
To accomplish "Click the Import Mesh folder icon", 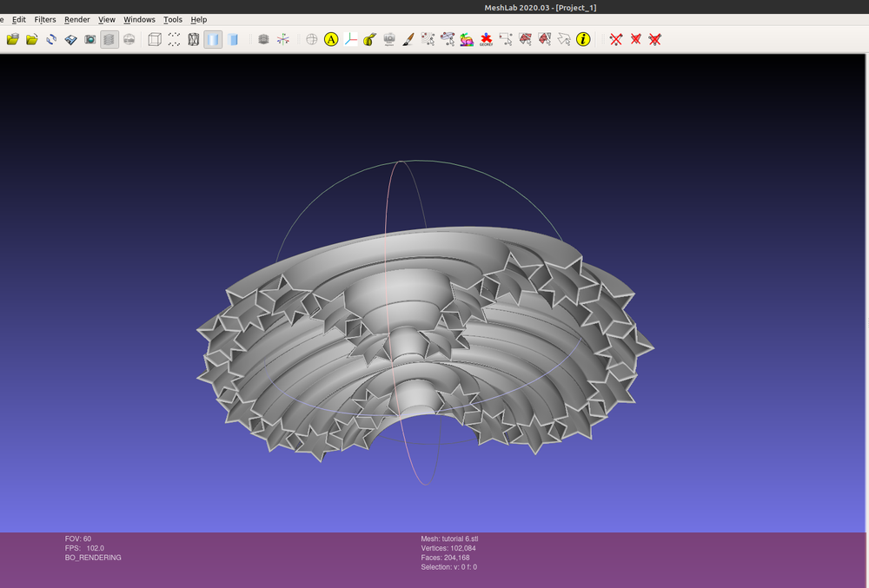I will click(x=32, y=39).
